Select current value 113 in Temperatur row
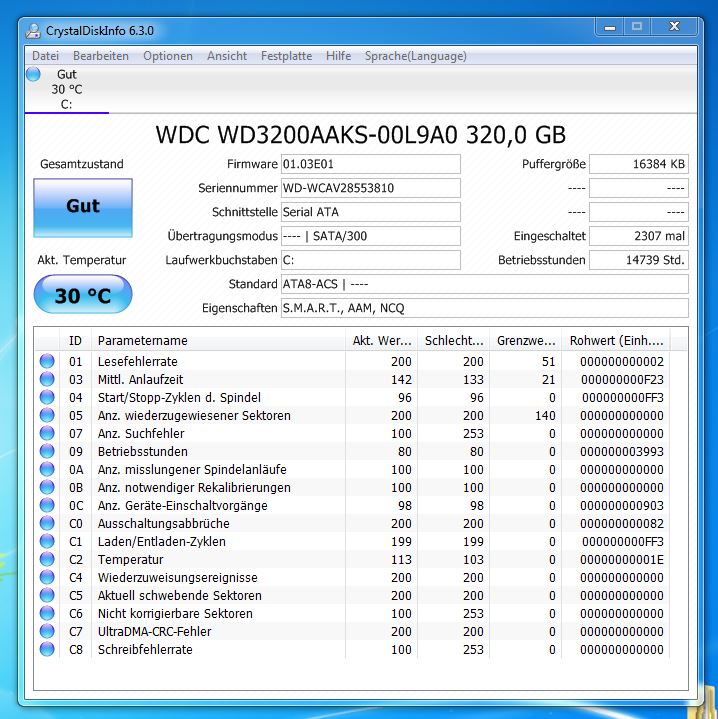718x719 pixels. click(x=401, y=559)
